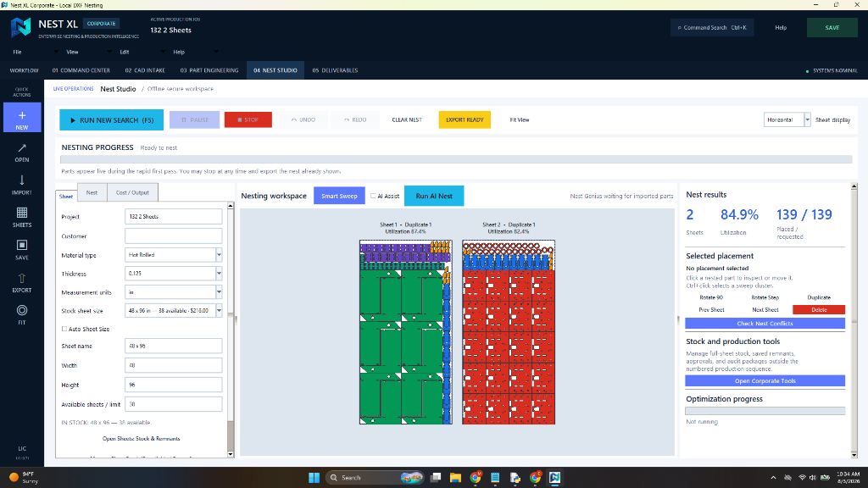Viewport: 868px width, 488px height.
Task: Open the File menu
Action: (17, 52)
